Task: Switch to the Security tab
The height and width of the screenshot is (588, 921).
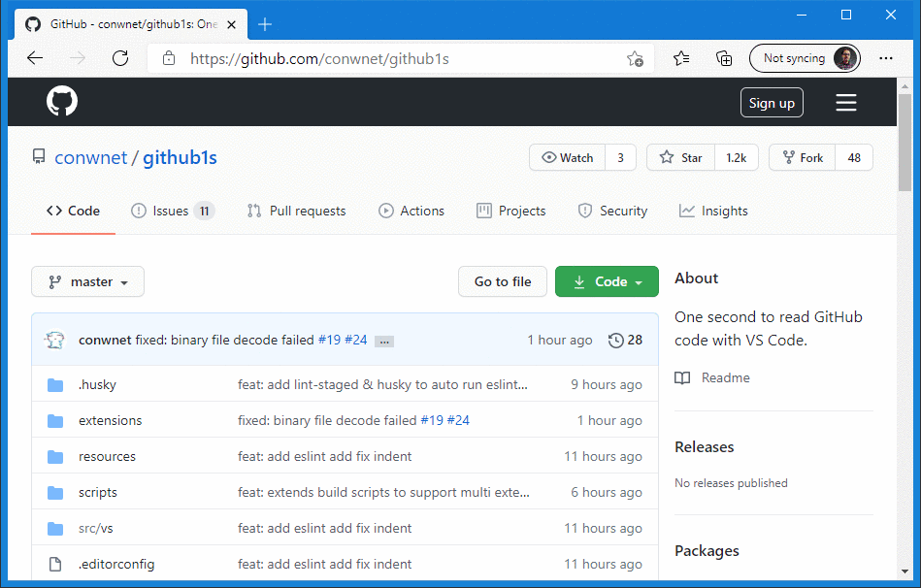Action: [612, 211]
